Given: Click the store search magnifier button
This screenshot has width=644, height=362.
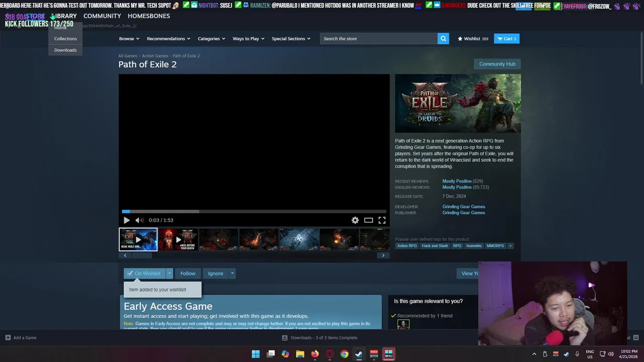Looking at the screenshot, I should click(x=443, y=39).
